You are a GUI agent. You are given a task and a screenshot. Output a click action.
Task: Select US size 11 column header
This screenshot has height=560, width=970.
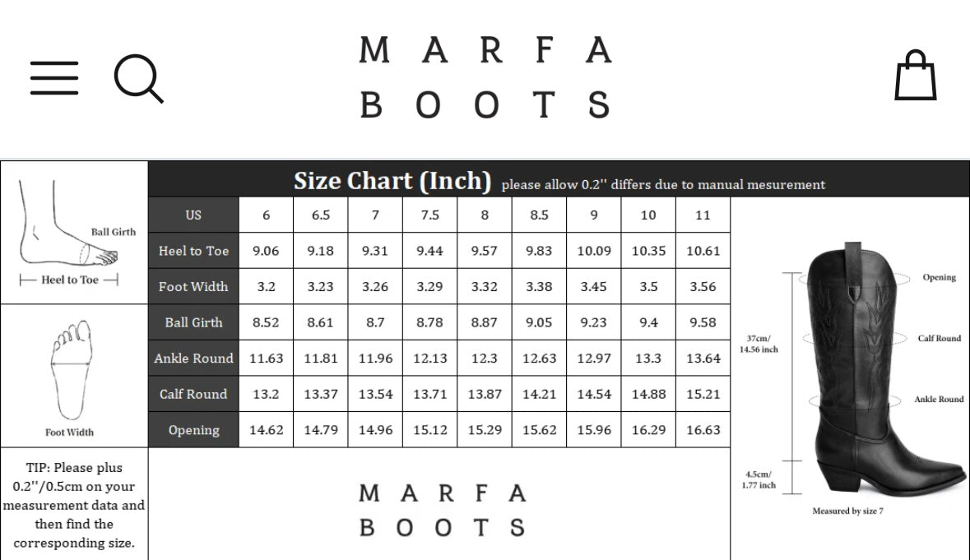click(703, 215)
